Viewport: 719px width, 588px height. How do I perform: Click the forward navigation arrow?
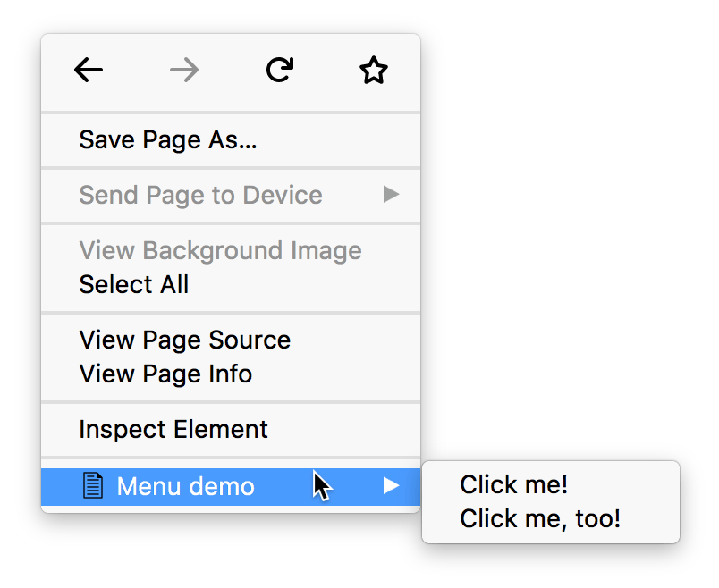(184, 71)
